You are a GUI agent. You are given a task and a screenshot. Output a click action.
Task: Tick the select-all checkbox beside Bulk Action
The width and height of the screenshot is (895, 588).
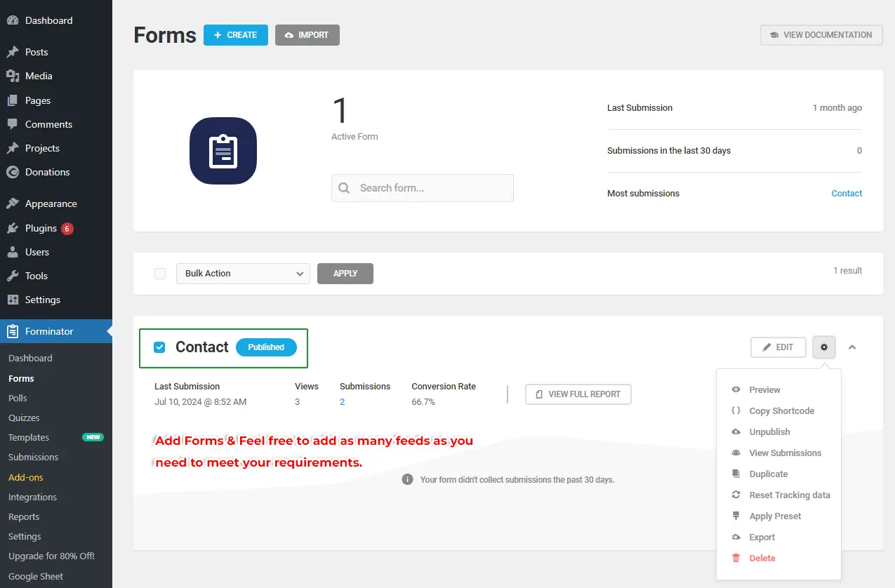tap(160, 274)
